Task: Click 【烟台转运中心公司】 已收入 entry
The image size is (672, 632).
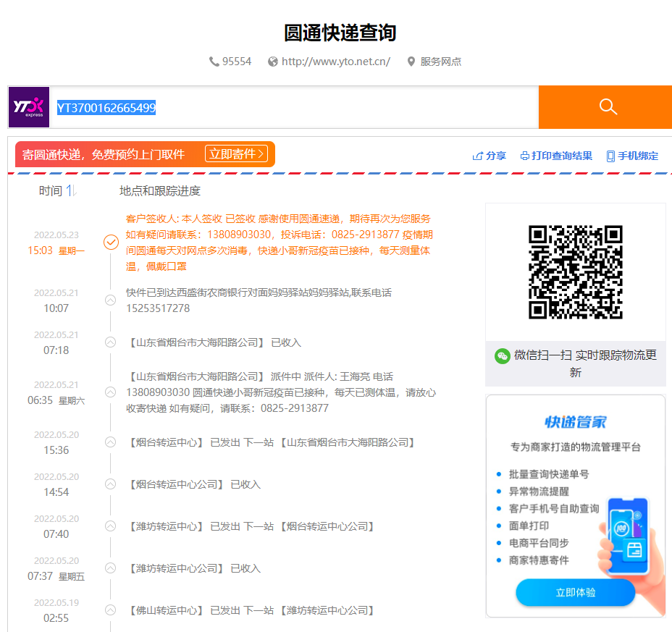Action: (193, 484)
